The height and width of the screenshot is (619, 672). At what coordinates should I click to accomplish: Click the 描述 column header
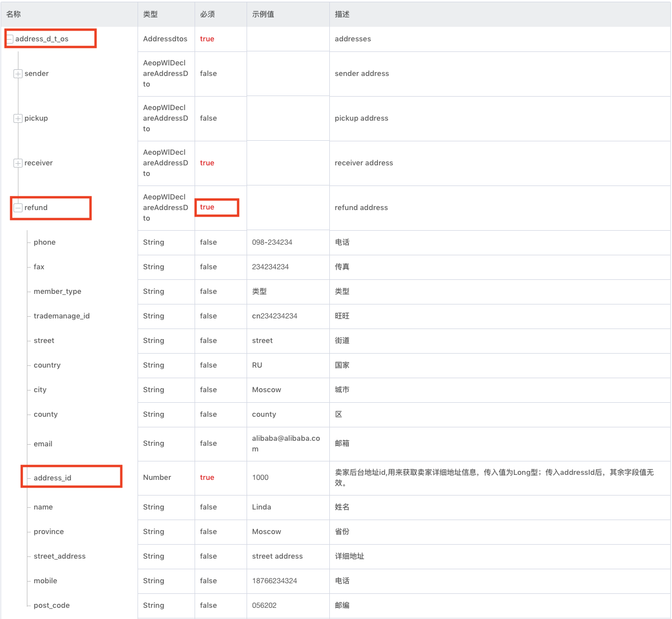tap(342, 15)
